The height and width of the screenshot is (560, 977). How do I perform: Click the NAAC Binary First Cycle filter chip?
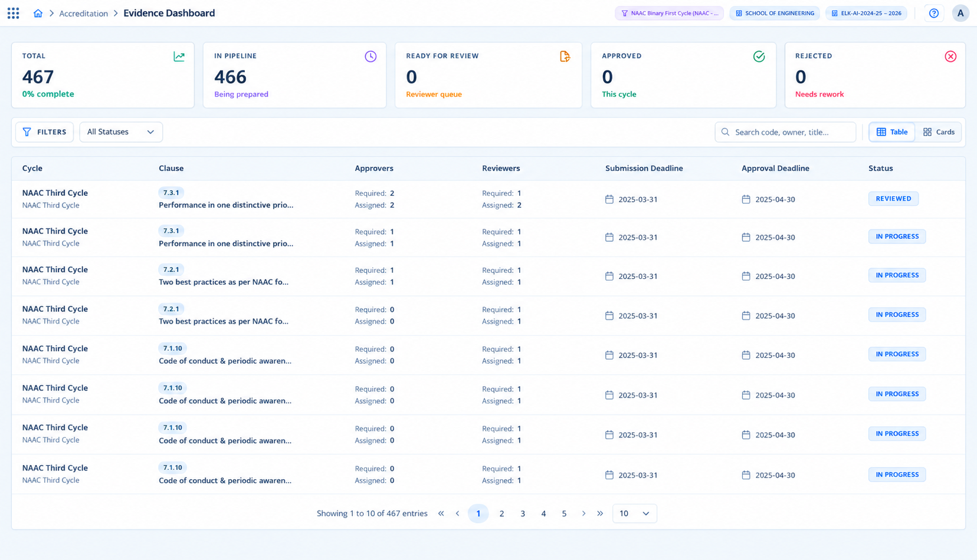click(x=669, y=13)
